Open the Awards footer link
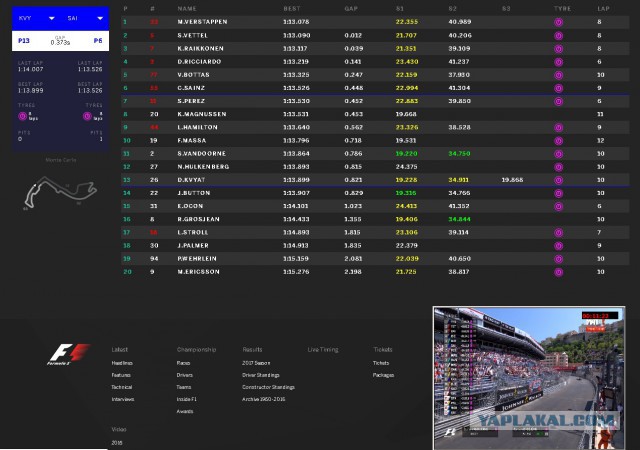 coord(185,411)
